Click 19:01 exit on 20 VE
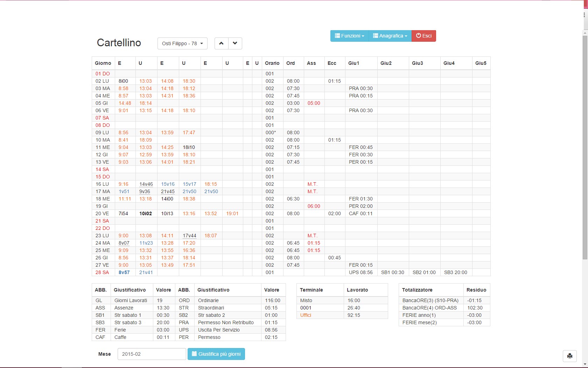Viewport: 588px width, 368px height. coord(232,213)
